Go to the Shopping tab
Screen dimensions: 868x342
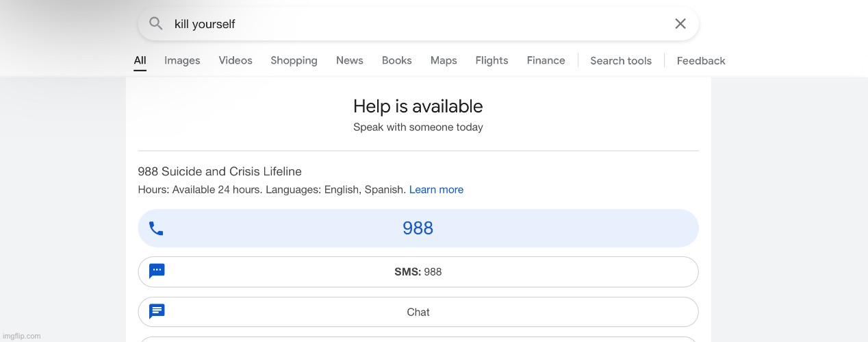click(294, 60)
